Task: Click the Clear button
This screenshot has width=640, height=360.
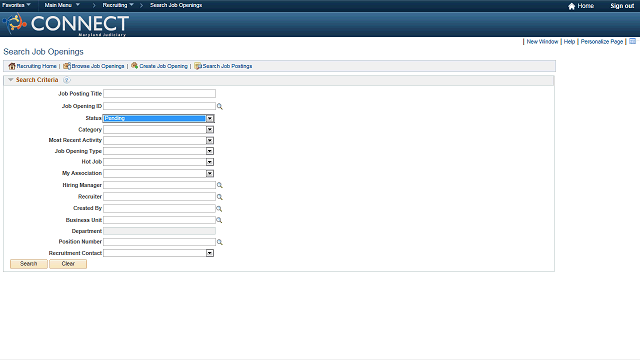Action: 68,264
